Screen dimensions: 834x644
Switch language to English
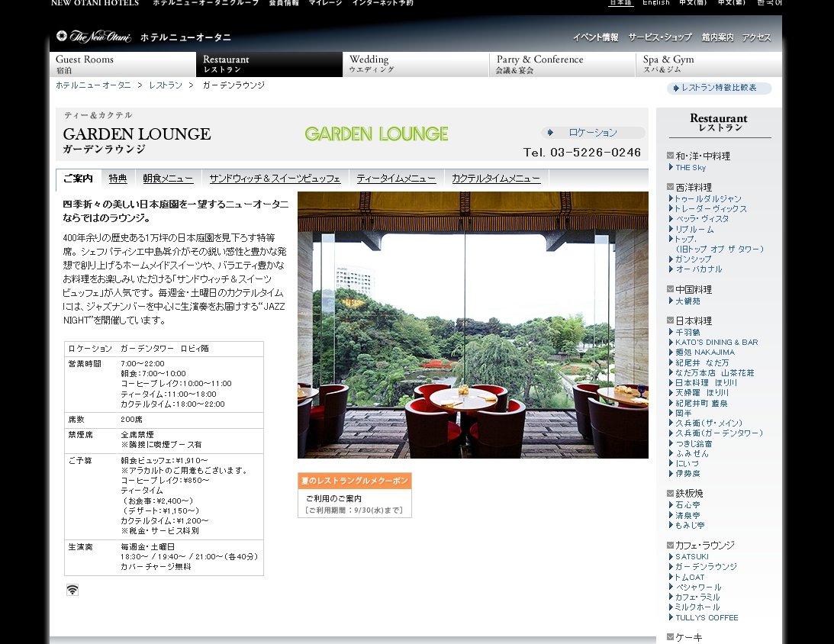(655, 2)
